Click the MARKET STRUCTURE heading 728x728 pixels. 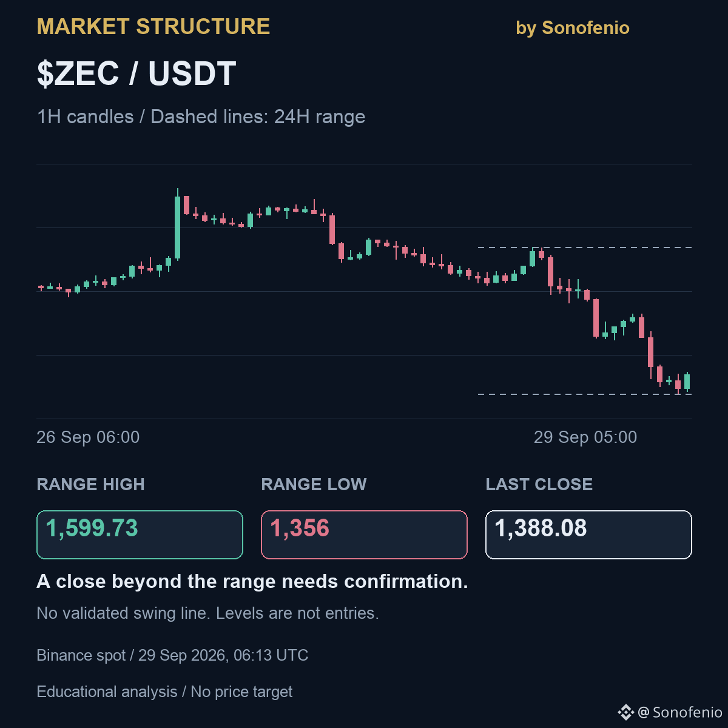pos(153,27)
